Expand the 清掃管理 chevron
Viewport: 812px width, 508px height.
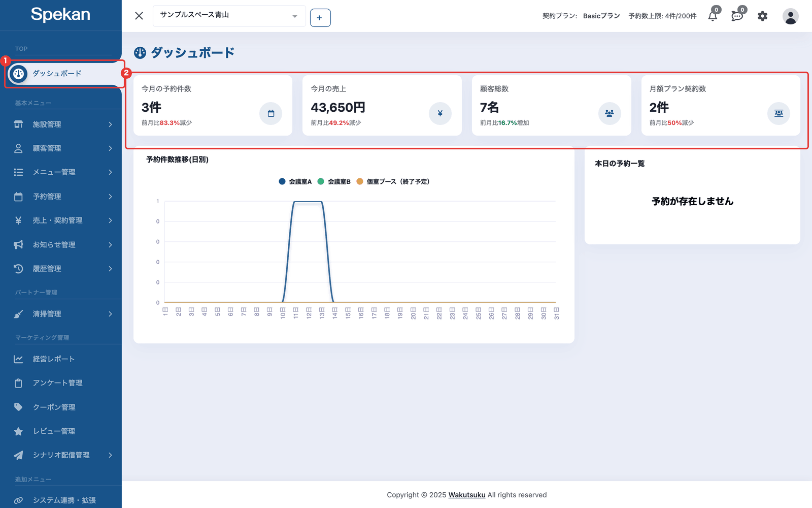coord(110,314)
